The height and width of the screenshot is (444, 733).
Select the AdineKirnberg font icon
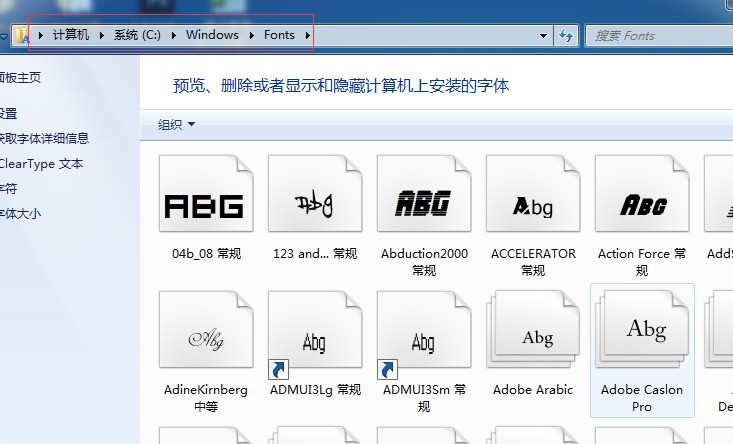click(x=206, y=329)
